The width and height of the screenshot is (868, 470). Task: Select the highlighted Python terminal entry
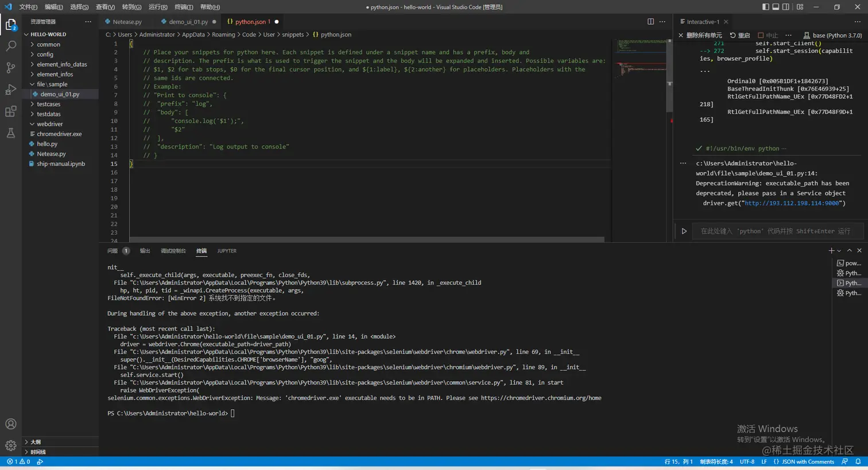click(x=849, y=283)
